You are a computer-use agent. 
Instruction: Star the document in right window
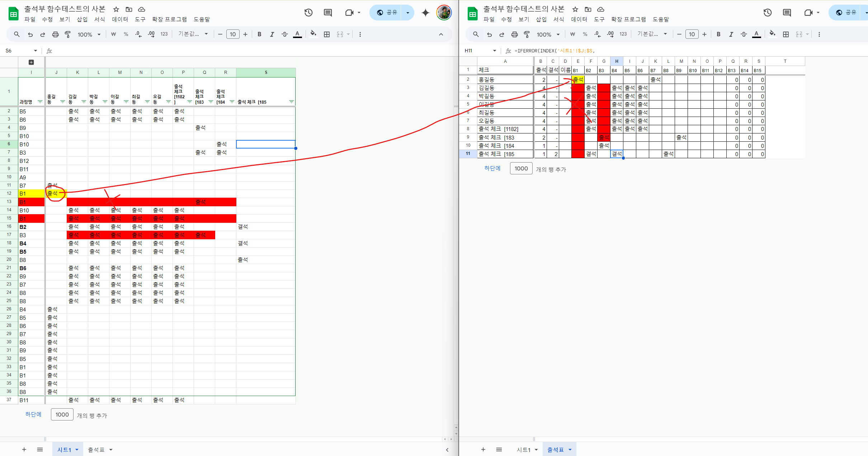click(x=575, y=9)
